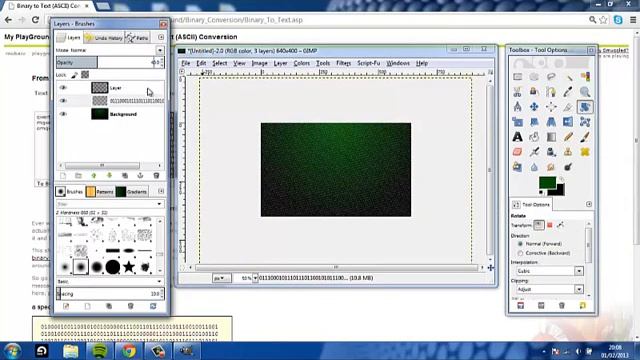Set Transform to affect layer

pyautogui.click(x=539, y=225)
